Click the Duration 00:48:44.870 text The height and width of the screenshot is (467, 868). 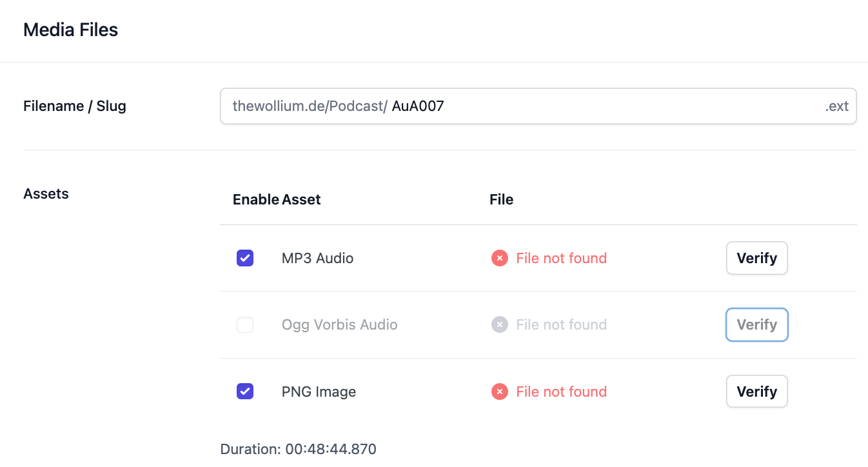[299, 449]
